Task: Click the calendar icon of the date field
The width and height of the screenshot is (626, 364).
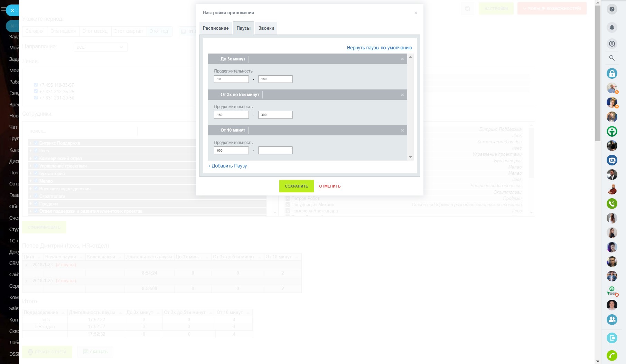Action: [184, 31]
